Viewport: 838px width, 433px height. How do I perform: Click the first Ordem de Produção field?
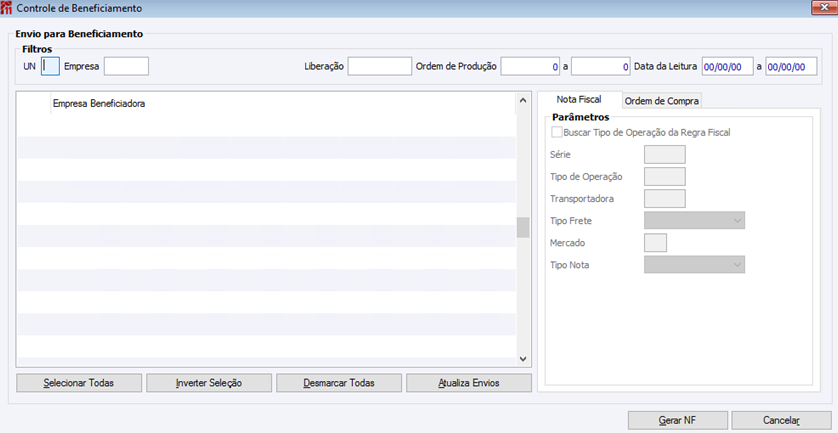coord(530,66)
